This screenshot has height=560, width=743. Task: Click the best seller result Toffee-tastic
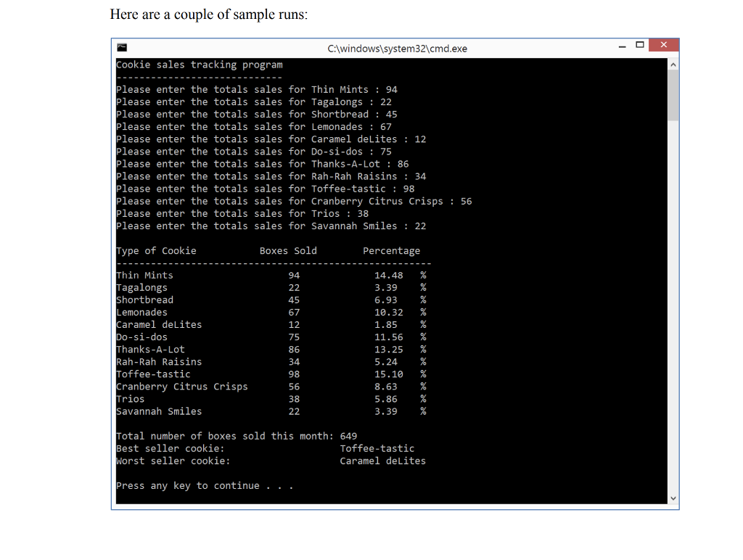pyautogui.click(x=377, y=448)
